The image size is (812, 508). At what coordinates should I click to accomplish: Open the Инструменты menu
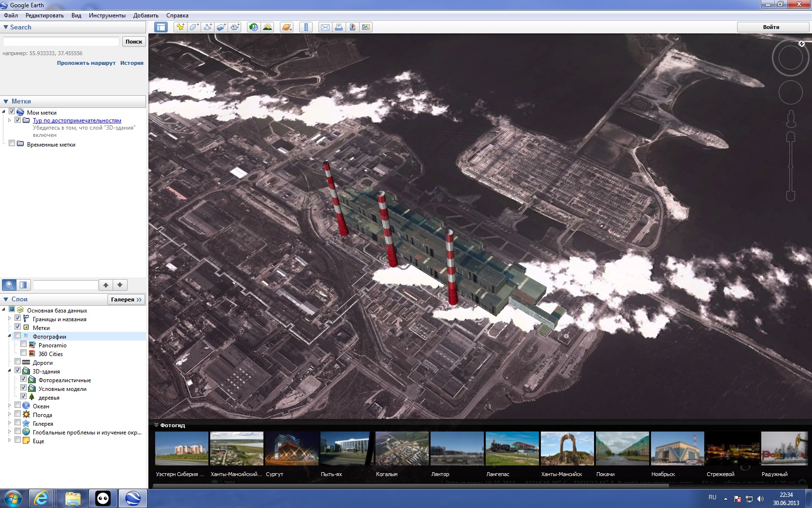click(107, 15)
